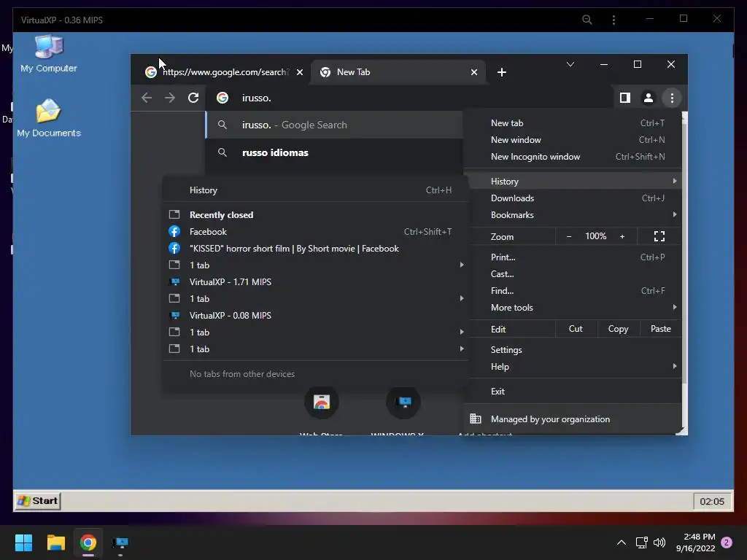
Task: Show hidden tray icons chevron
Action: click(622, 542)
